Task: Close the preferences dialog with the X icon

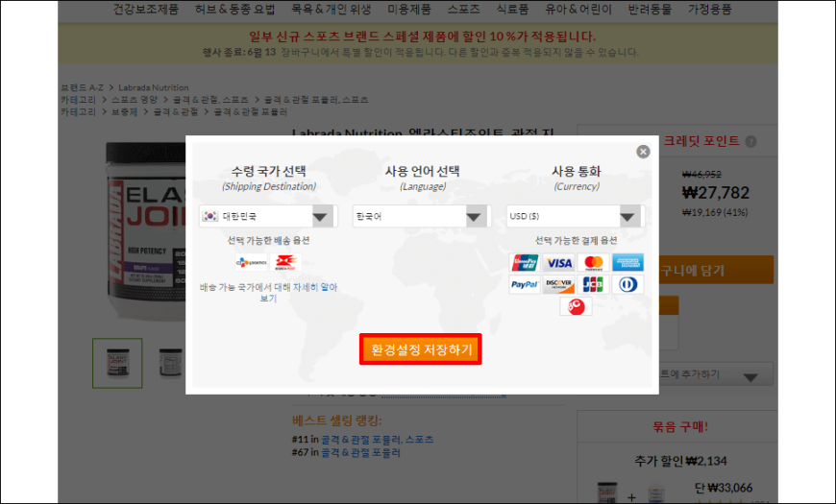Action: click(643, 152)
